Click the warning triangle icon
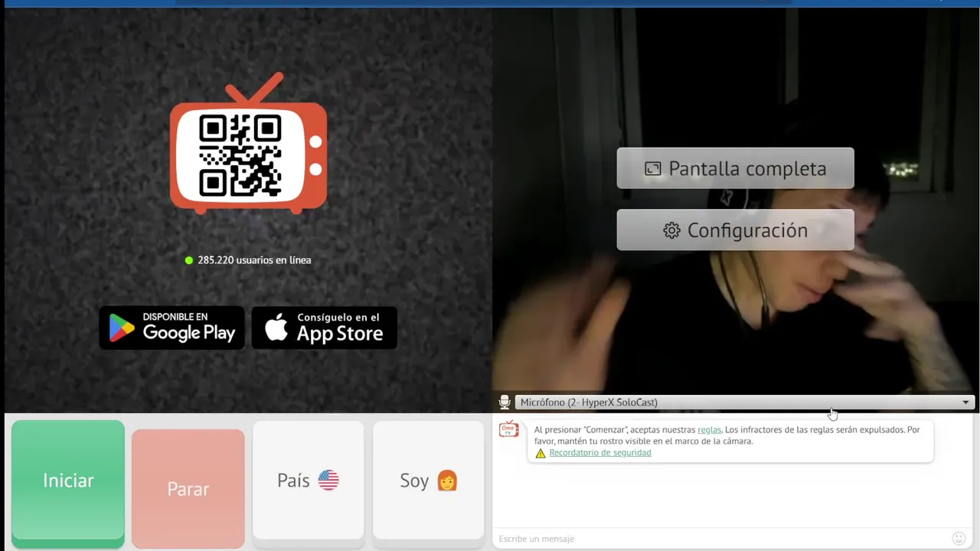This screenshot has height=551, width=980. [x=541, y=453]
